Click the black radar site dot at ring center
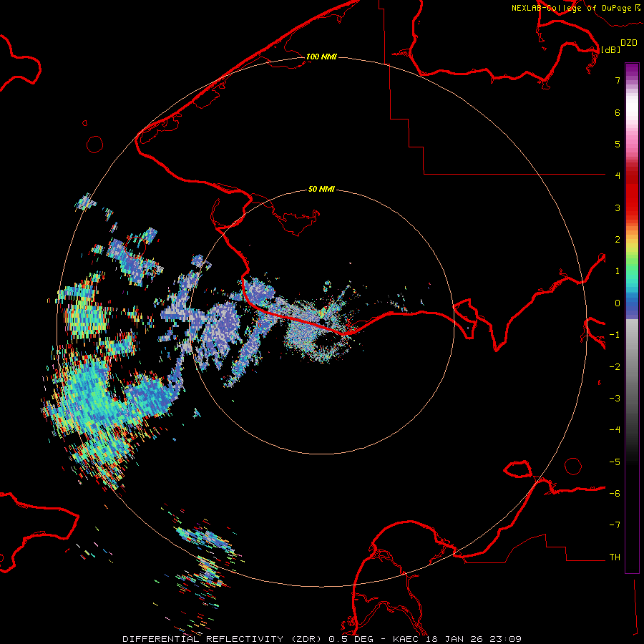644x644 pixels. [x=323, y=321]
